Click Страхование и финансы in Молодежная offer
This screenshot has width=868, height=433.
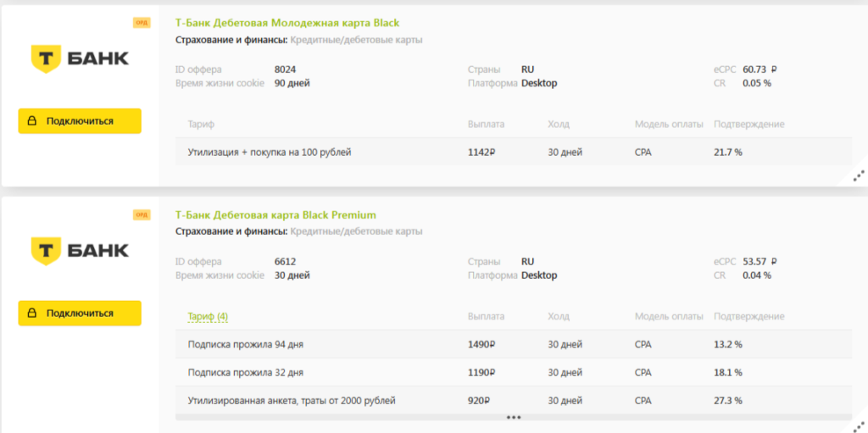231,40
